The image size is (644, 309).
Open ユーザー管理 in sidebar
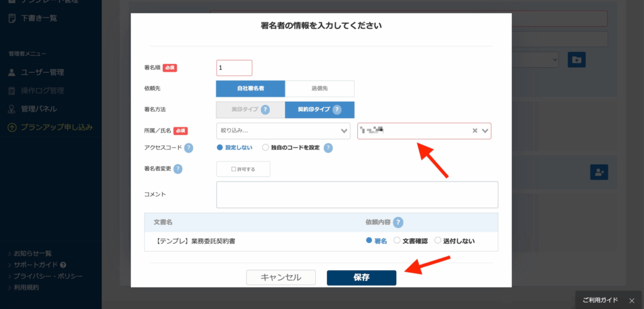42,73
